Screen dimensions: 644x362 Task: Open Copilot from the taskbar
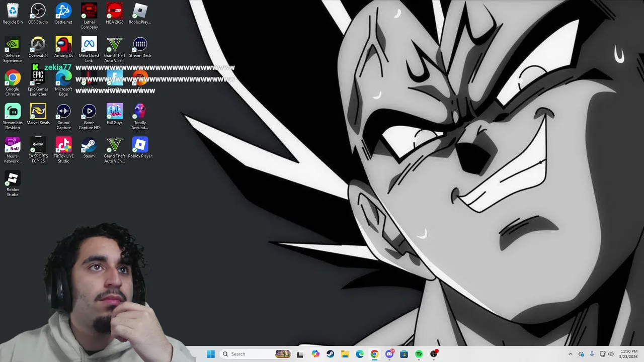pyautogui.click(x=315, y=354)
